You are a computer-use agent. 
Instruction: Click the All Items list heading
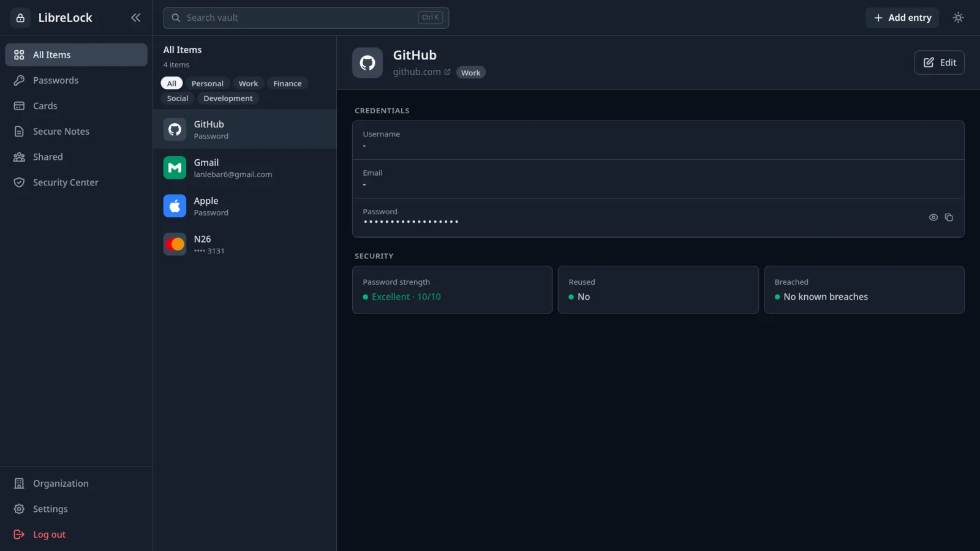[x=183, y=50]
